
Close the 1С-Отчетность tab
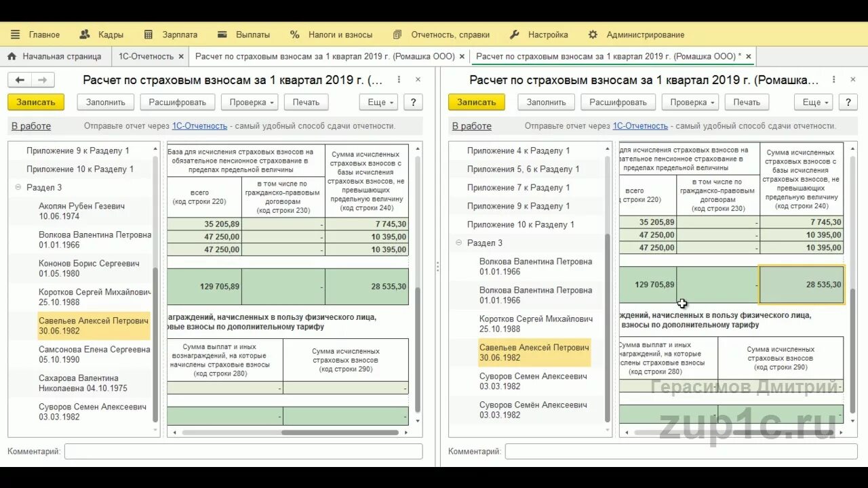tap(181, 57)
